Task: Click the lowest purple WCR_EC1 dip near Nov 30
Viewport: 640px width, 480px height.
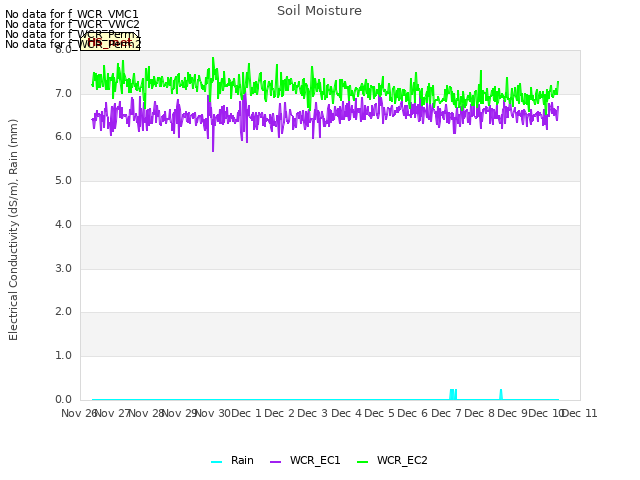Action: click(x=213, y=149)
